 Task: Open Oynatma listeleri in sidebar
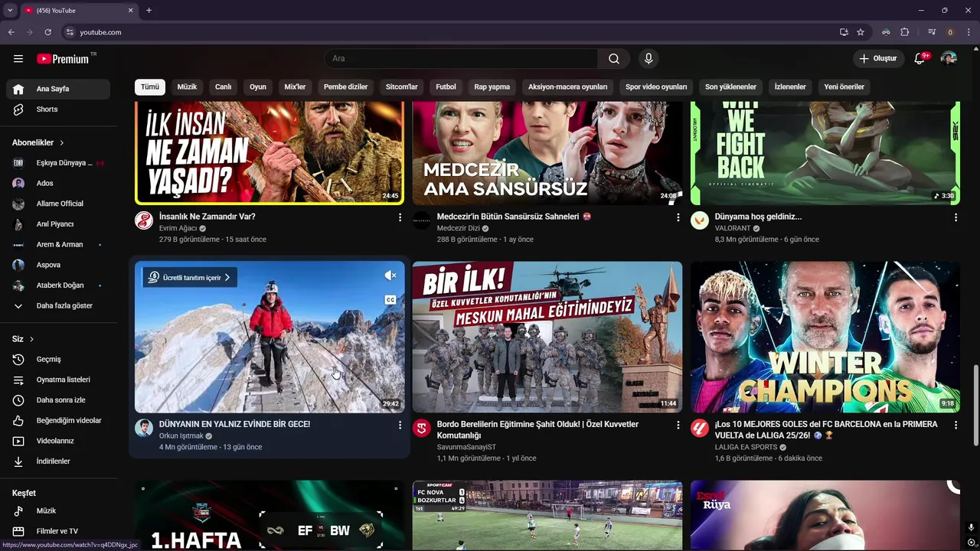point(58,380)
